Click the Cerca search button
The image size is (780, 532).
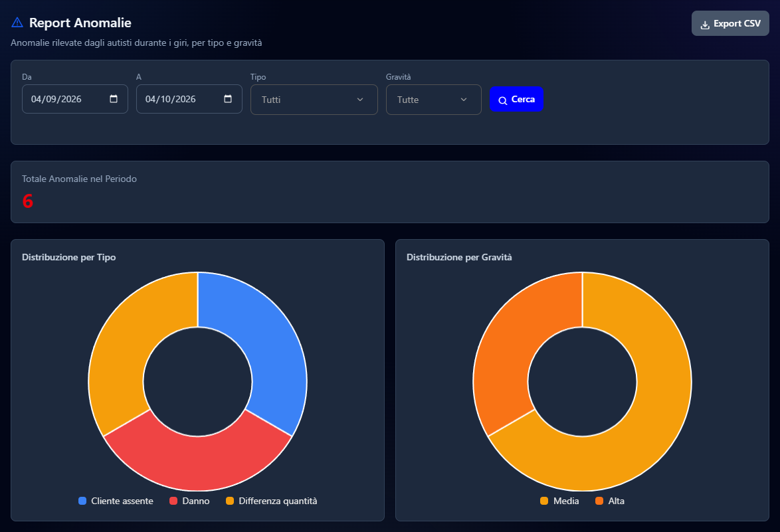pos(516,99)
